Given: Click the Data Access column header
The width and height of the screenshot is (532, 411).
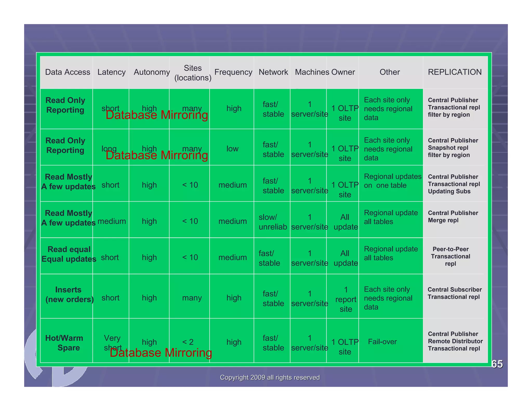Looking at the screenshot, I should tap(68, 72).
